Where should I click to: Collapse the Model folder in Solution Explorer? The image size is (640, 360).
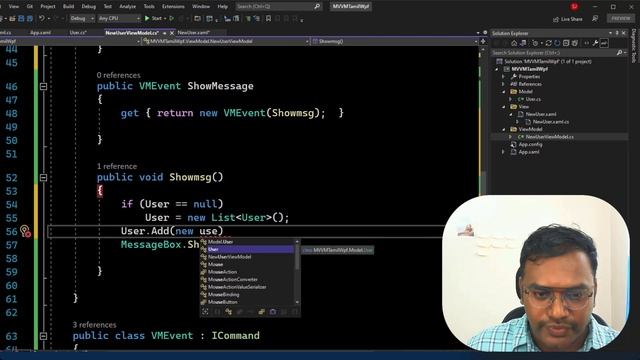504,91
